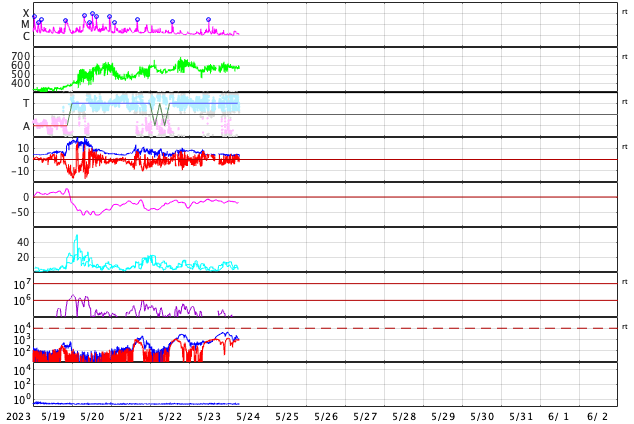Click the 5/20 date label

92,416
